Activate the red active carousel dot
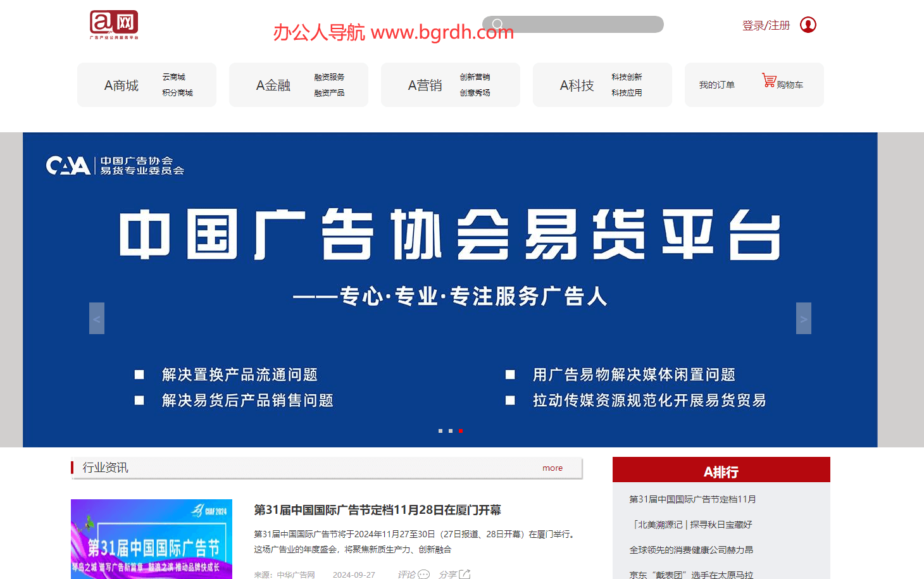 pyautogui.click(x=461, y=430)
